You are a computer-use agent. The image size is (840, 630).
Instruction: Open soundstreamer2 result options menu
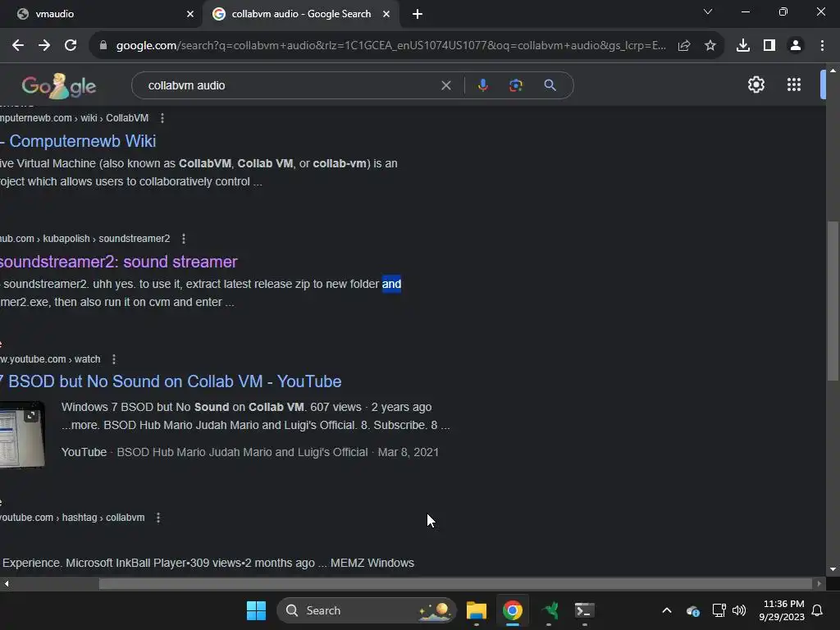pos(184,239)
